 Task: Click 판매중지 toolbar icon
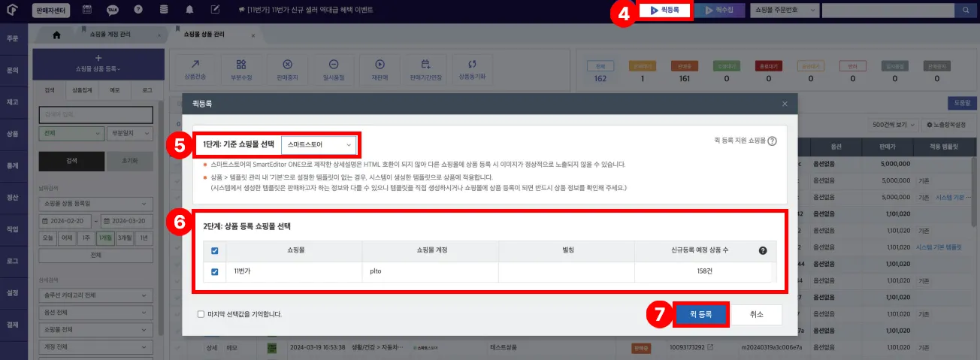287,69
